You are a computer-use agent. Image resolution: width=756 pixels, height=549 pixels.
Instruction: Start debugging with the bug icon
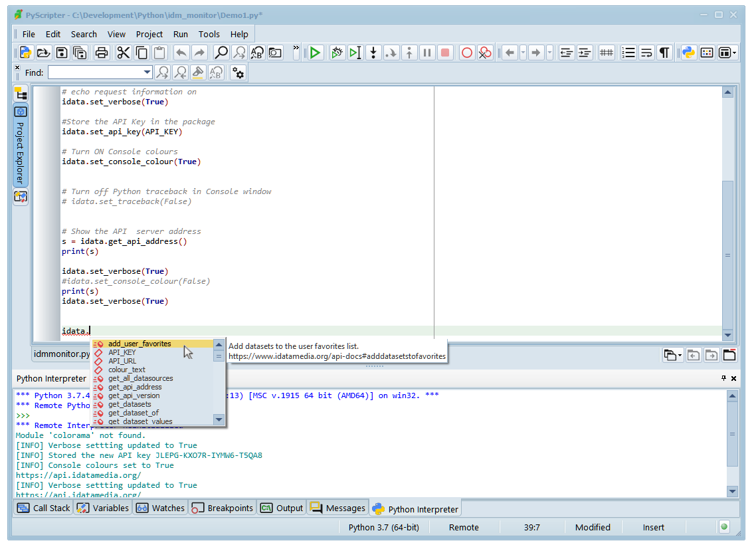tap(337, 53)
